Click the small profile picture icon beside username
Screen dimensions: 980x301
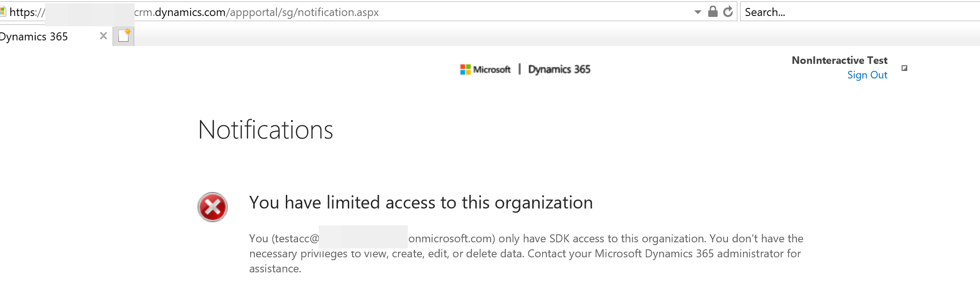point(904,68)
